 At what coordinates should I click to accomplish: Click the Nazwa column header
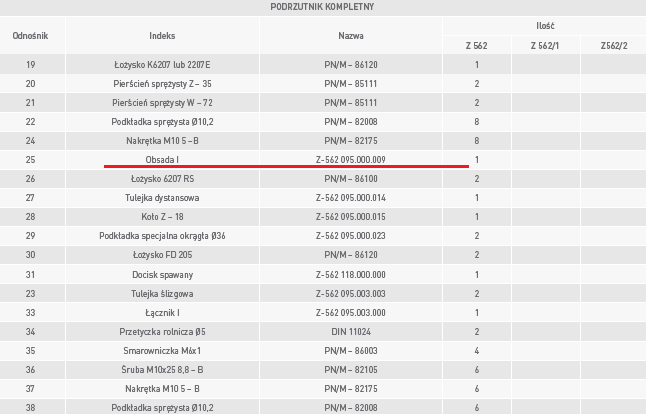(x=351, y=35)
